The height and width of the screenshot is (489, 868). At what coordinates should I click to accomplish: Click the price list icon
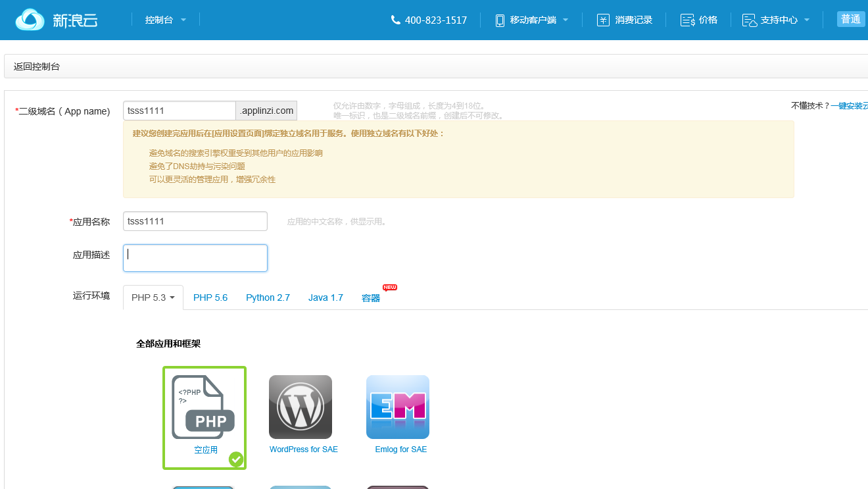point(688,20)
